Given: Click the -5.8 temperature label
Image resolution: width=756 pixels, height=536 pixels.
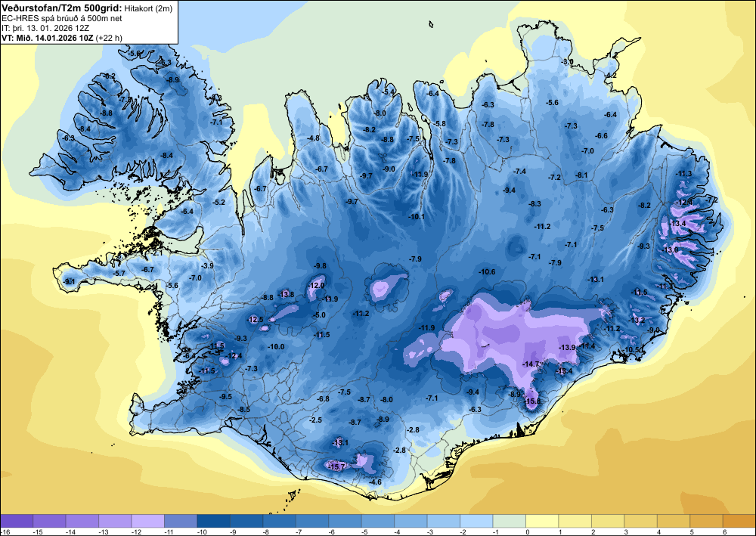Looking at the screenshot, I should (x=440, y=124).
